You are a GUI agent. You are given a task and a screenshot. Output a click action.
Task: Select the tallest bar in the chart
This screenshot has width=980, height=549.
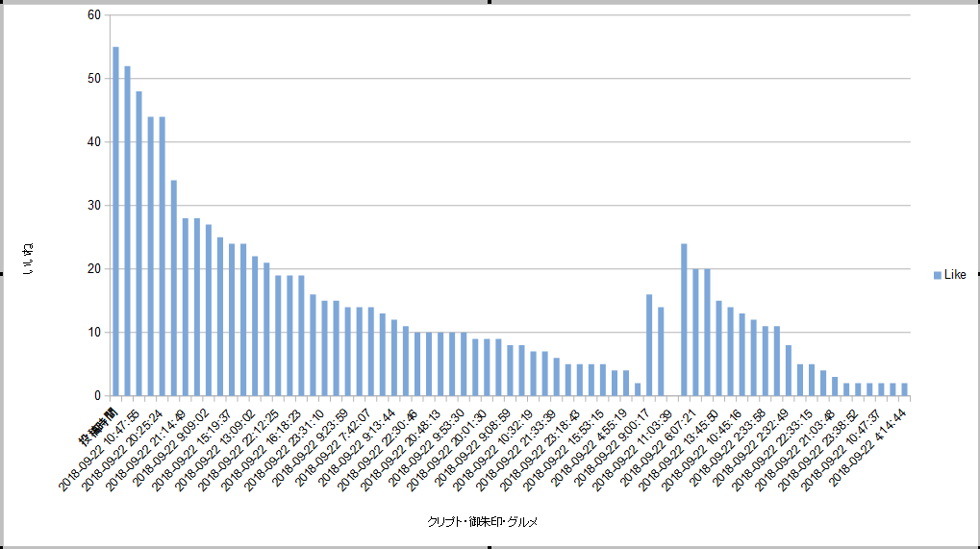point(115,221)
